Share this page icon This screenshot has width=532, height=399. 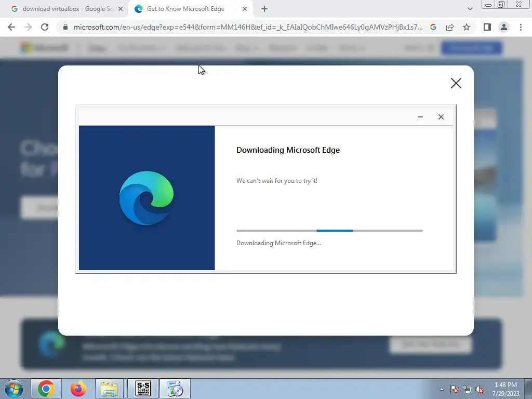450,27
